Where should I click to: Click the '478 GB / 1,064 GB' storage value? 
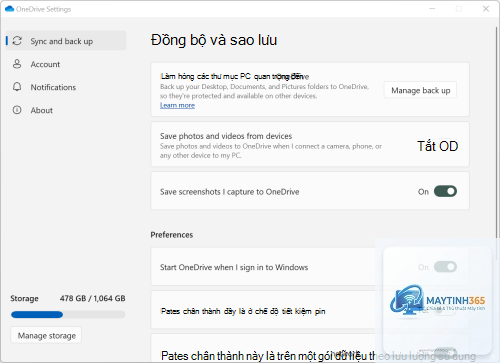click(93, 298)
